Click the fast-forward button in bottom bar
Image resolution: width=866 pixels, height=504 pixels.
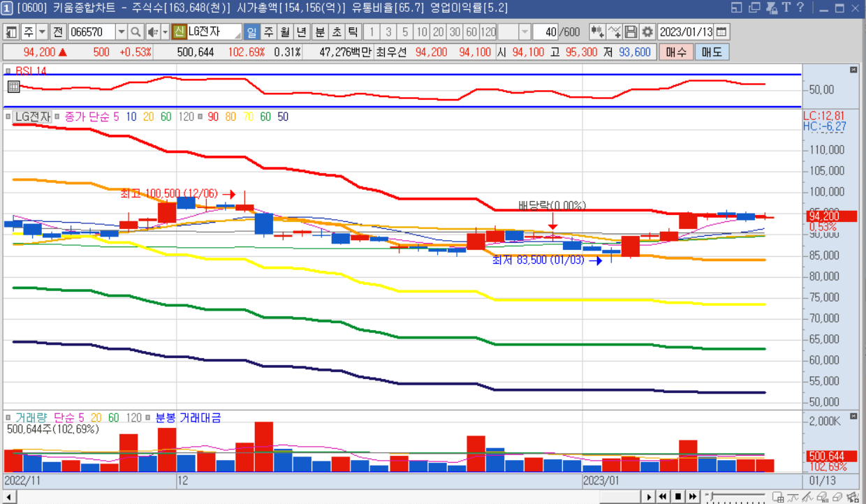(x=693, y=496)
